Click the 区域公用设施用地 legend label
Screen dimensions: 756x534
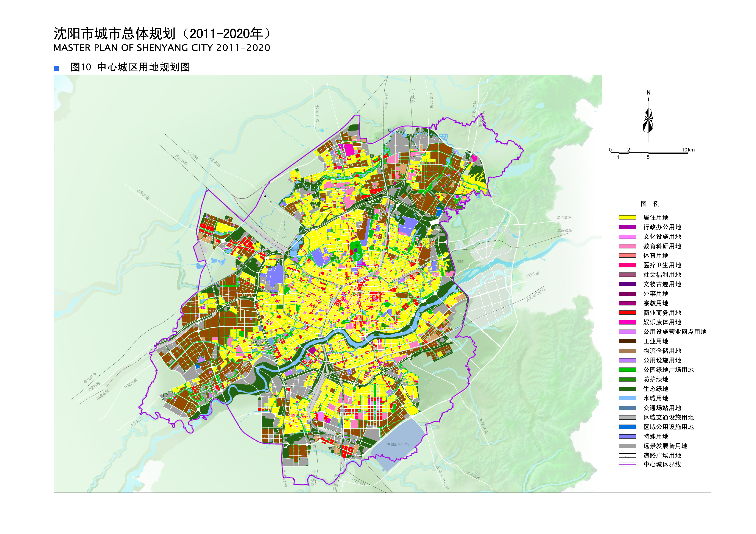pos(669,427)
